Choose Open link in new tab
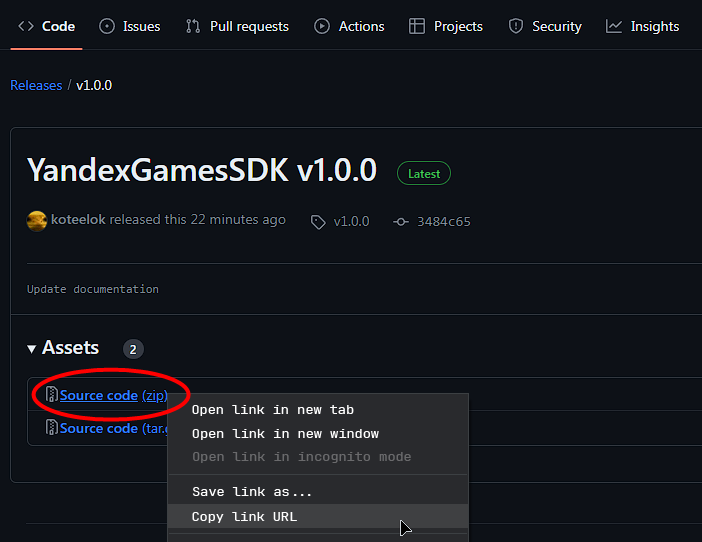 pyautogui.click(x=273, y=410)
